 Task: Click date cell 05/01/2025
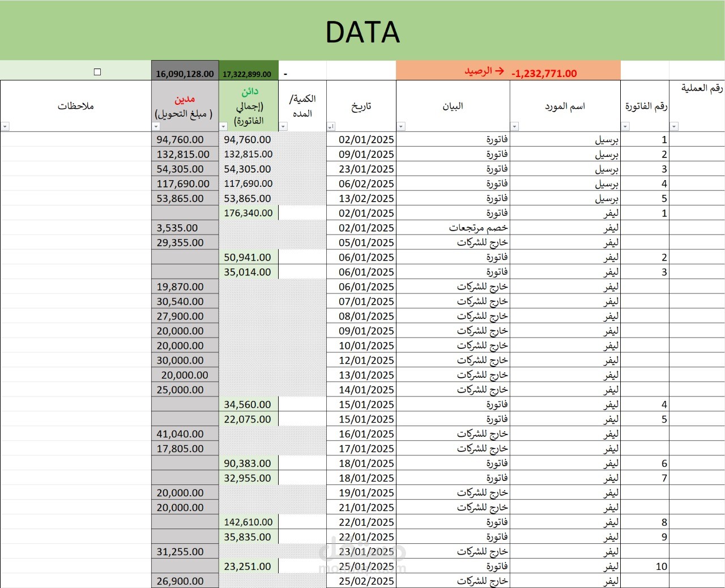coord(361,242)
